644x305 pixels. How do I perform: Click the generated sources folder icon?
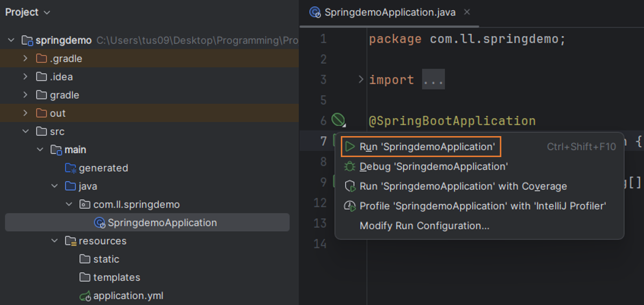[x=71, y=168]
